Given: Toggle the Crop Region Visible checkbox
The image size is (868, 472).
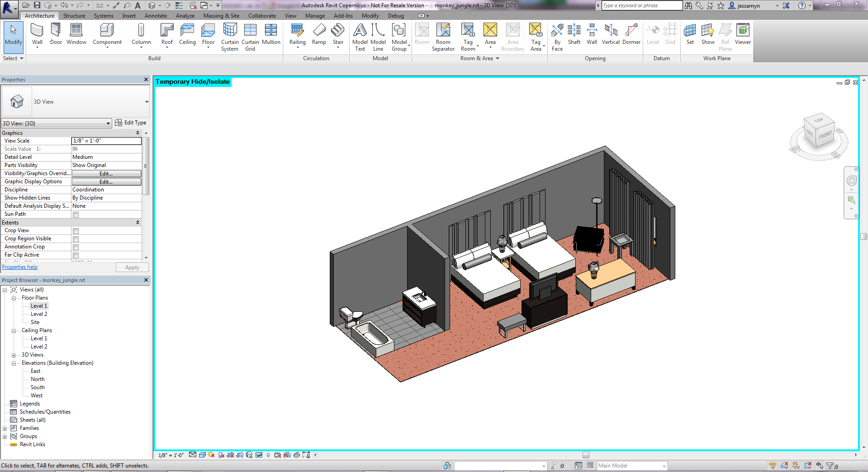Looking at the screenshot, I should (x=76, y=239).
